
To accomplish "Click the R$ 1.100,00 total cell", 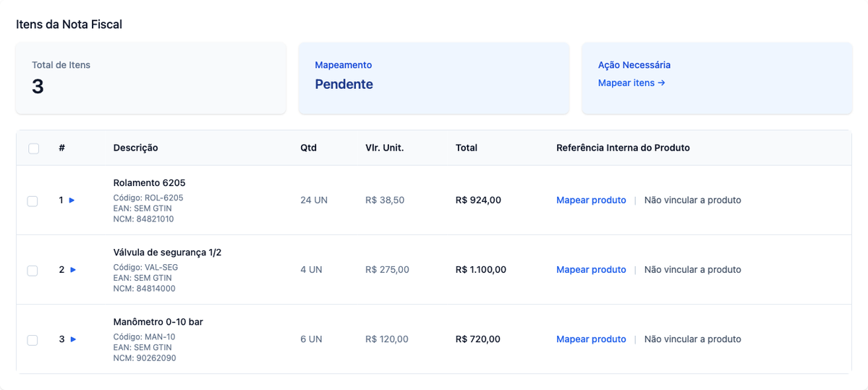I will click(x=481, y=270).
